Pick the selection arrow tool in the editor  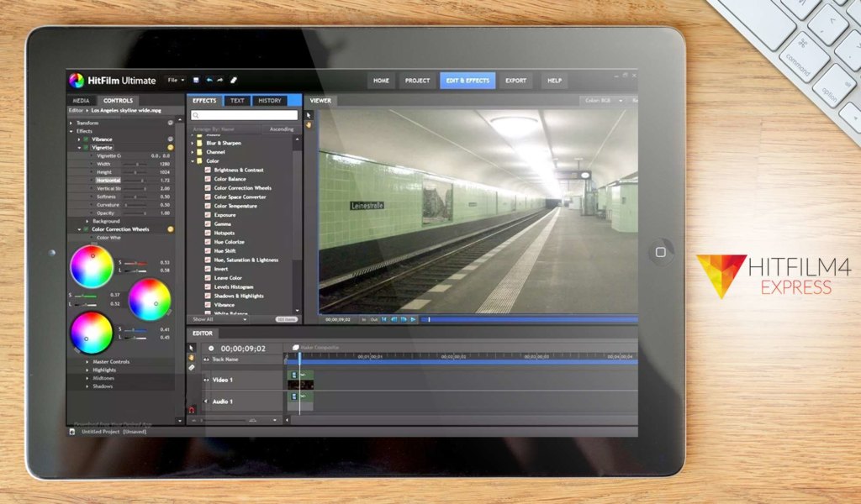[192, 348]
